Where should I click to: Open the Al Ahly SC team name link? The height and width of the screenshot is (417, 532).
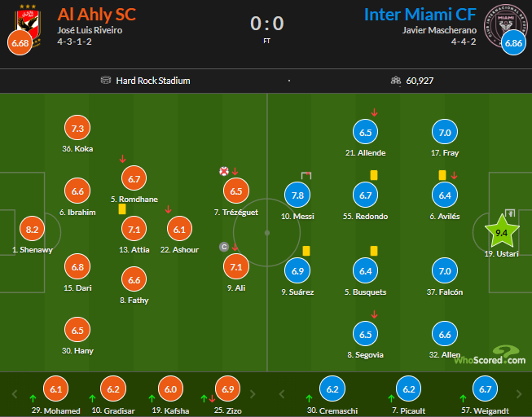coord(96,15)
